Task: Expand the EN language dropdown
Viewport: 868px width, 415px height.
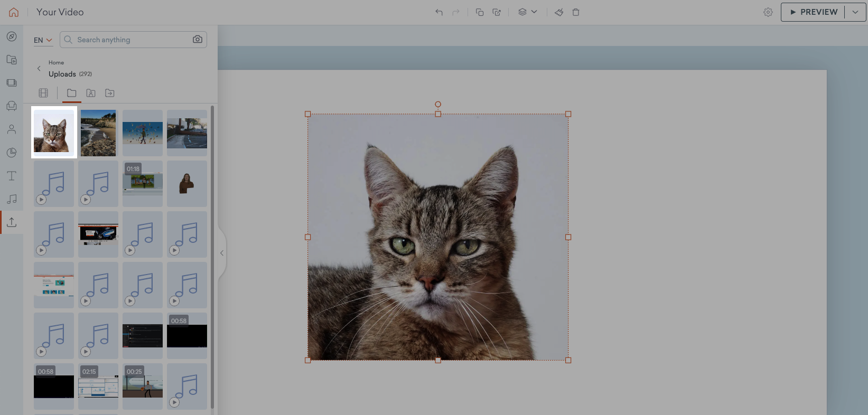Action: click(43, 40)
